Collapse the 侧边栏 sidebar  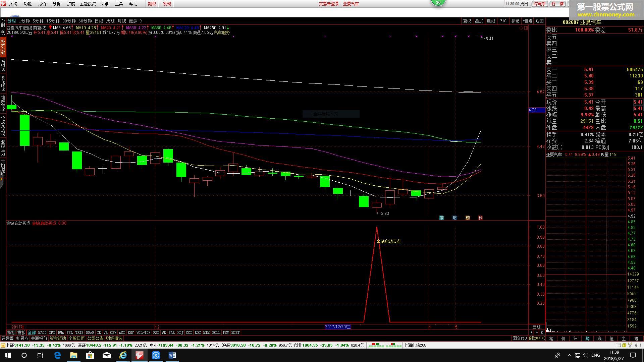pyautogui.click(x=537, y=338)
